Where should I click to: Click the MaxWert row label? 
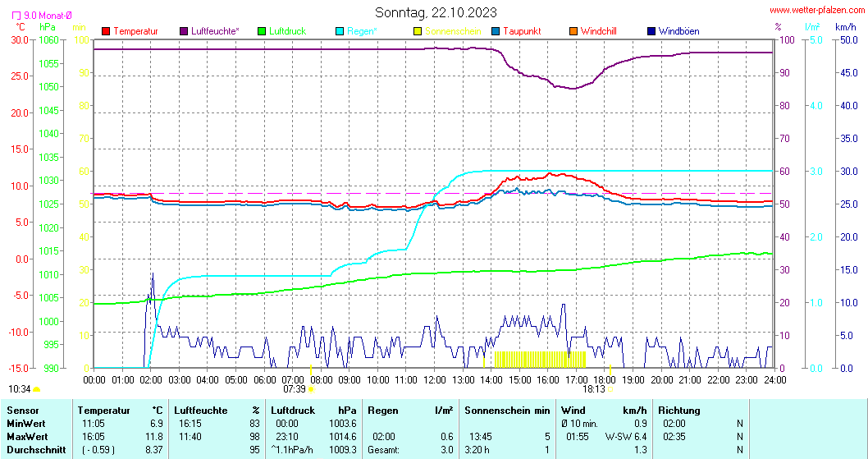[27, 437]
